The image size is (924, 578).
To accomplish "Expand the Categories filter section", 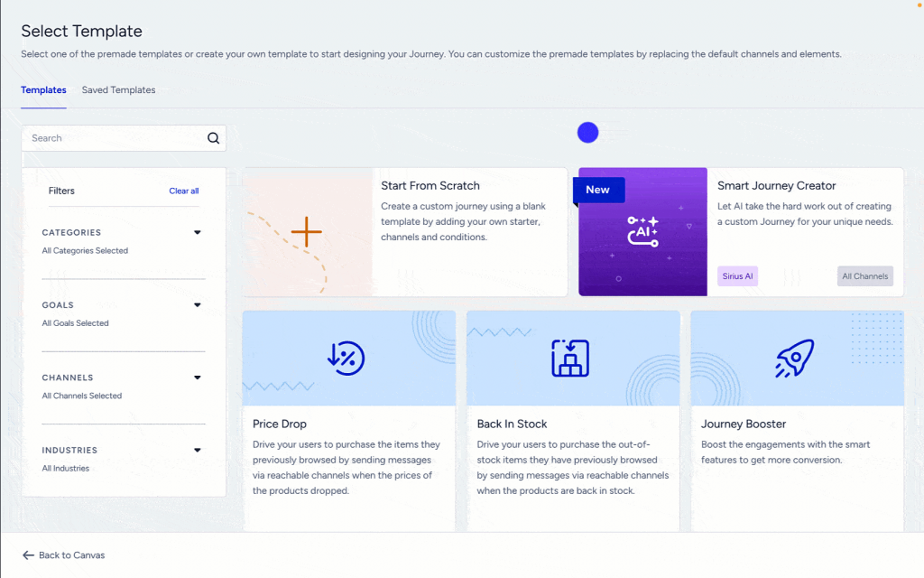I will (197, 232).
